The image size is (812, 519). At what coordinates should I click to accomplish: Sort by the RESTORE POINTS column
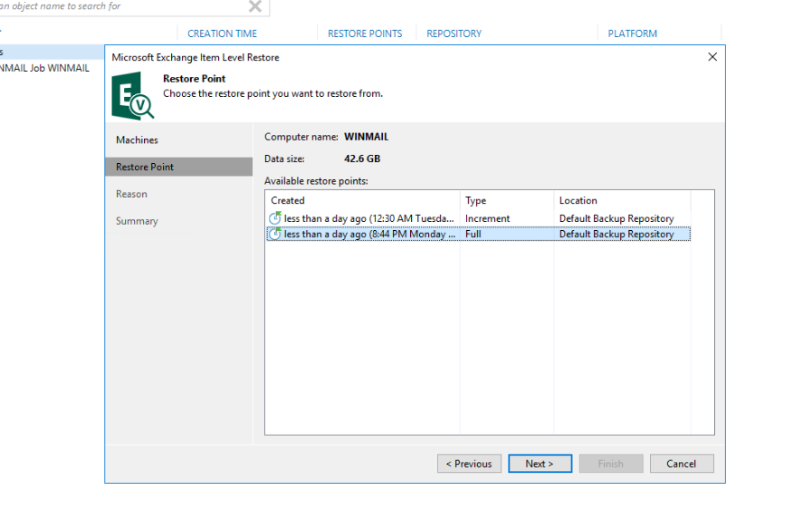[364, 34]
